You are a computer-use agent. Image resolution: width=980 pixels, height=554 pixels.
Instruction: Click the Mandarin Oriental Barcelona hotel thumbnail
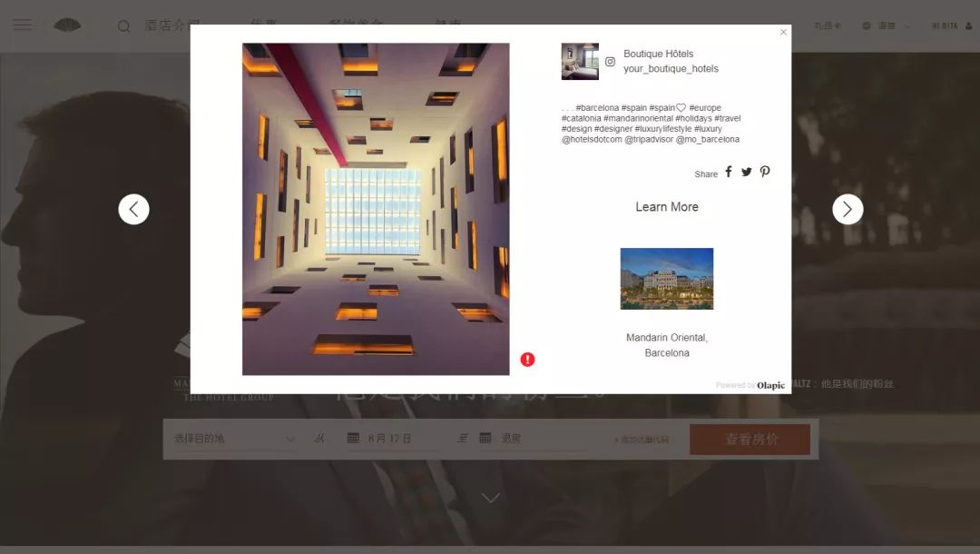(667, 279)
